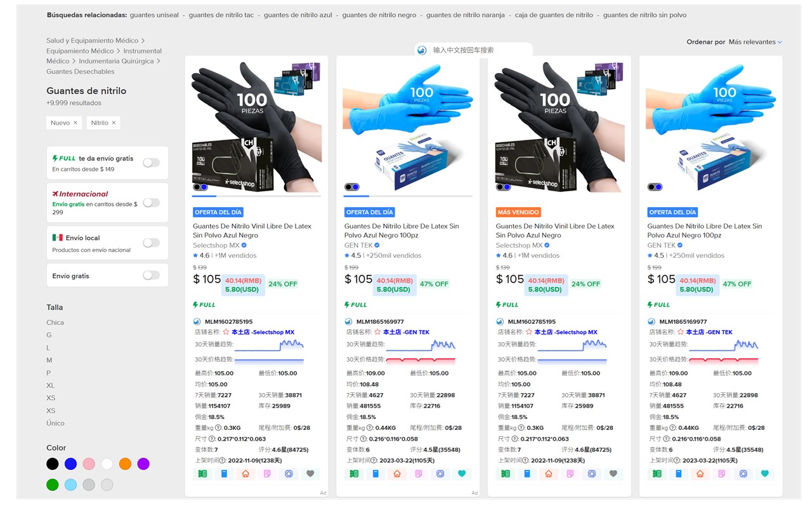Open related search guantes de nitrilo negro
812x508 pixels.
pyautogui.click(x=379, y=15)
